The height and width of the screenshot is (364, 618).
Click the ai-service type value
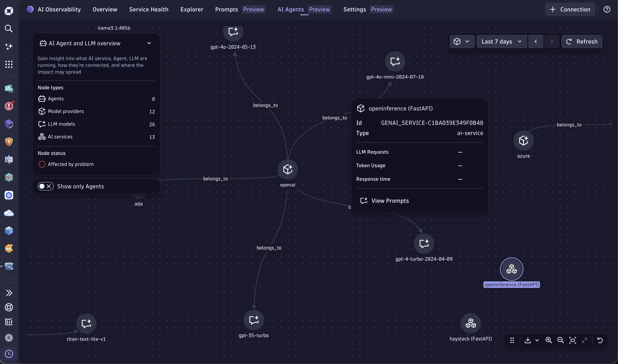(470, 133)
